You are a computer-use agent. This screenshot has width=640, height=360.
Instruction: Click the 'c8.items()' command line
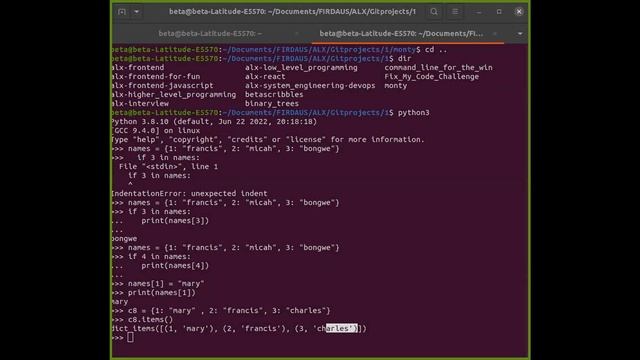(x=150, y=320)
